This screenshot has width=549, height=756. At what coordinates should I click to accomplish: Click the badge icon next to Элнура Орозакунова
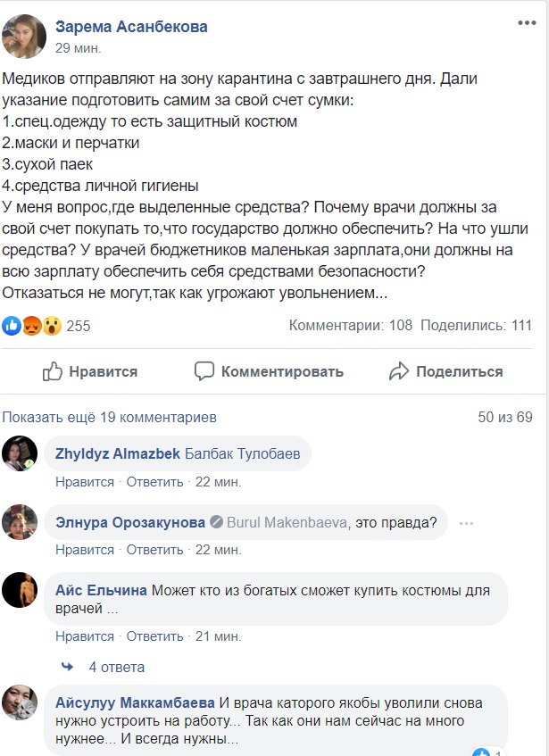pos(215,522)
